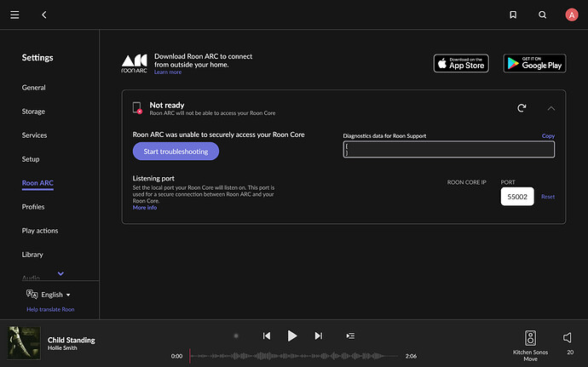Click the Roon ARC logo
588x367 pixels.
tap(135, 64)
